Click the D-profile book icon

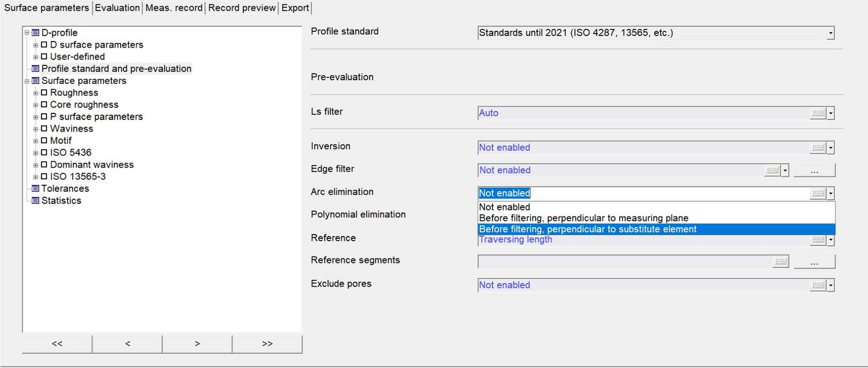[34, 33]
